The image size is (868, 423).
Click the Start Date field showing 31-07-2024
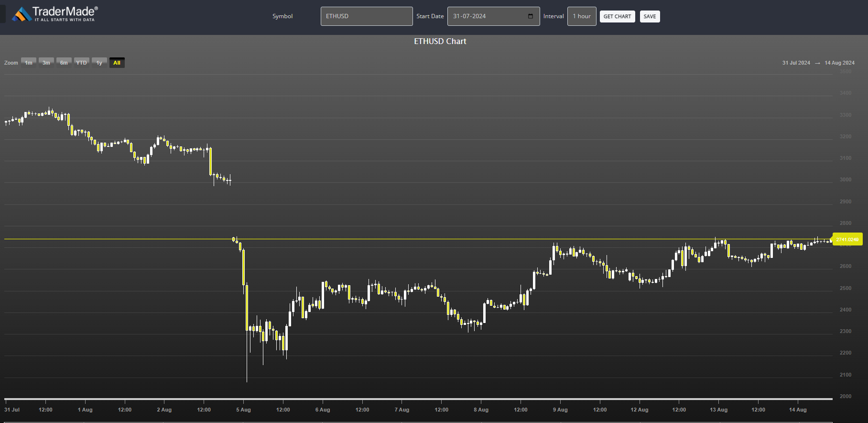(x=493, y=16)
